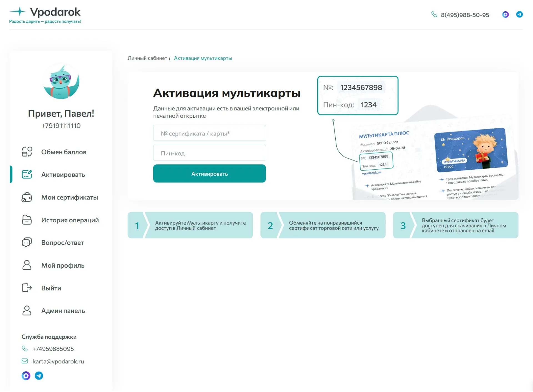Click the teal Активировать submit button
Viewport: 533px width, 392px height.
point(210,174)
